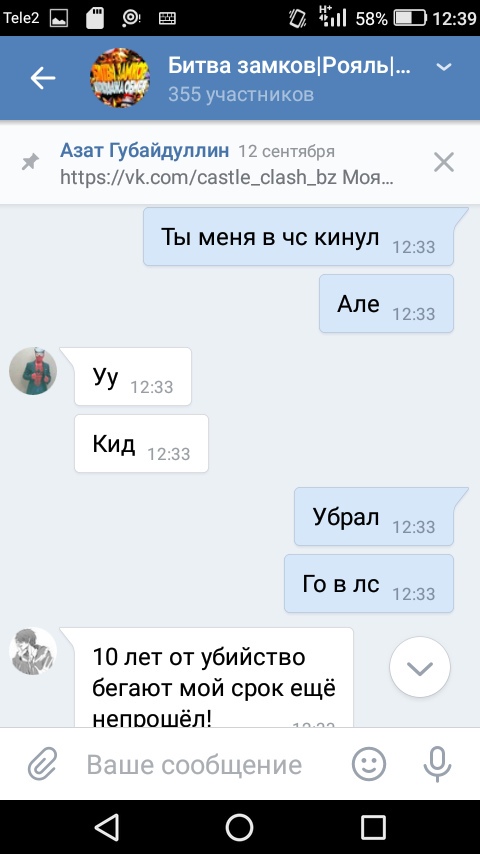
Task: Select the "Кид" message bubble
Action: pos(141,443)
